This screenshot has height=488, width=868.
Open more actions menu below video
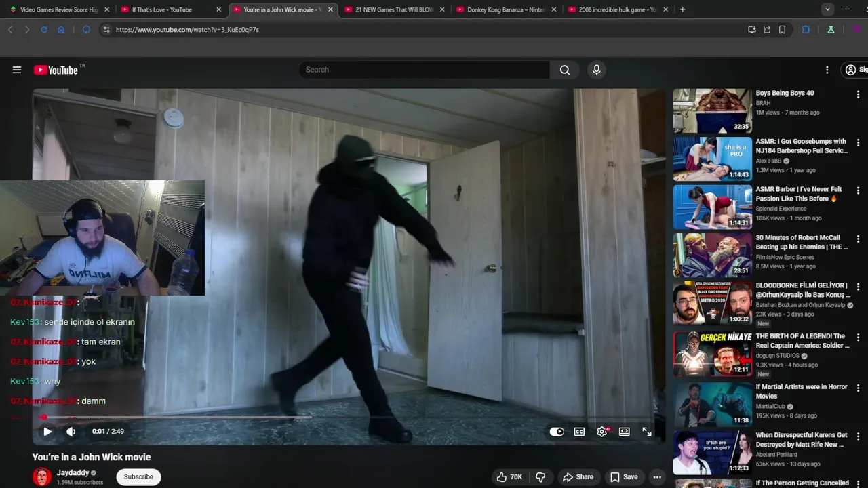[657, 477]
